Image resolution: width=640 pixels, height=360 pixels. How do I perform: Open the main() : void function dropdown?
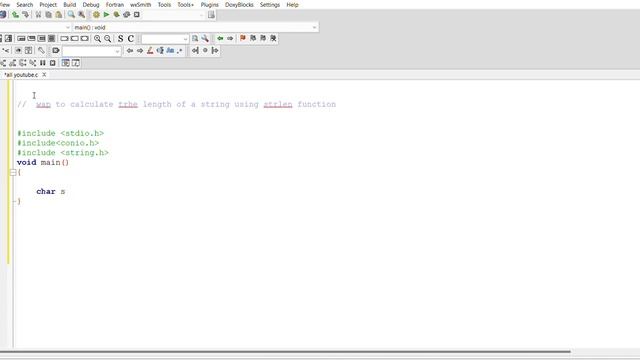click(x=196, y=27)
